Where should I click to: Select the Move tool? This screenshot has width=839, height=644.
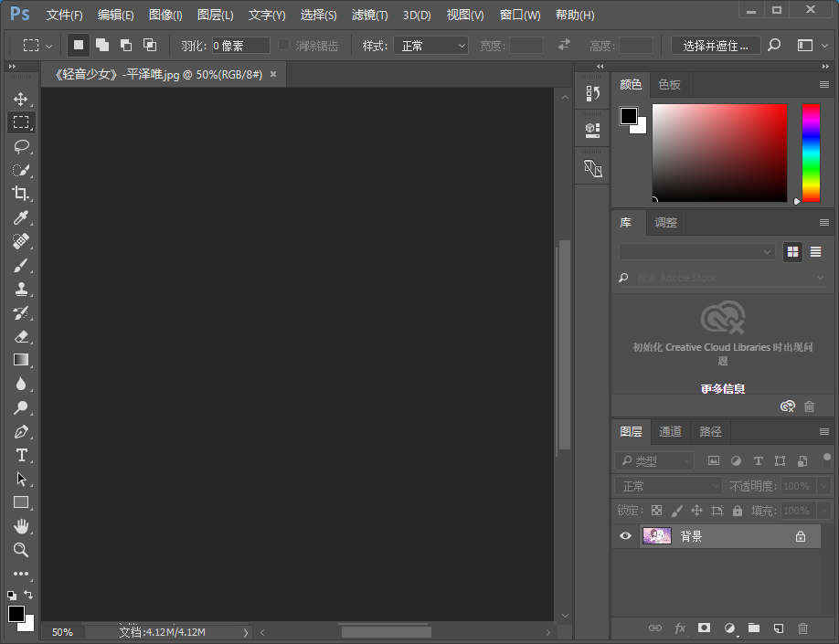(21, 99)
